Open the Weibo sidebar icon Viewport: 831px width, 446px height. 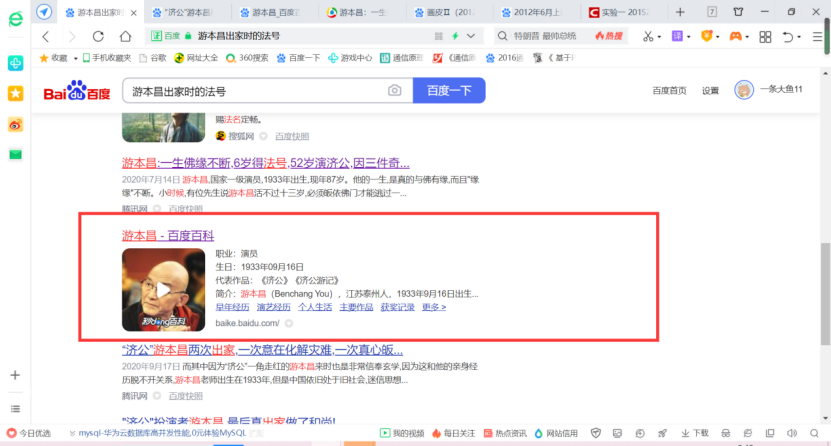pyautogui.click(x=15, y=125)
